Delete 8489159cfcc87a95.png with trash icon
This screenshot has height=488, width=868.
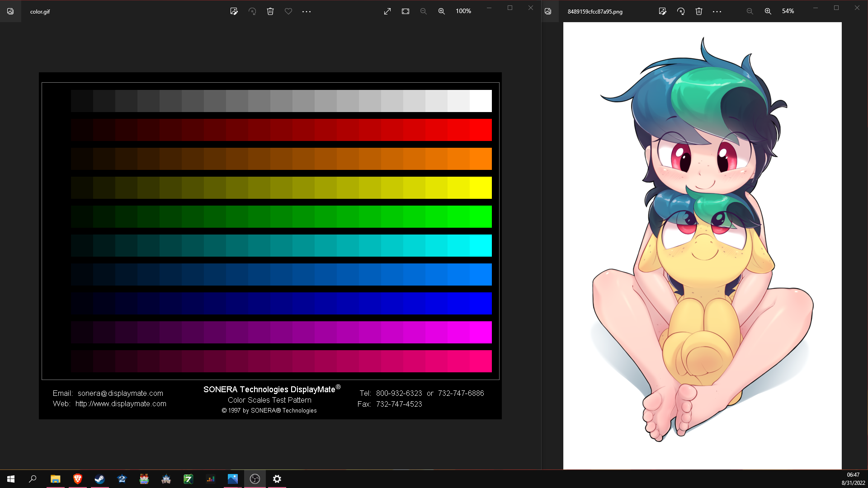(x=699, y=11)
